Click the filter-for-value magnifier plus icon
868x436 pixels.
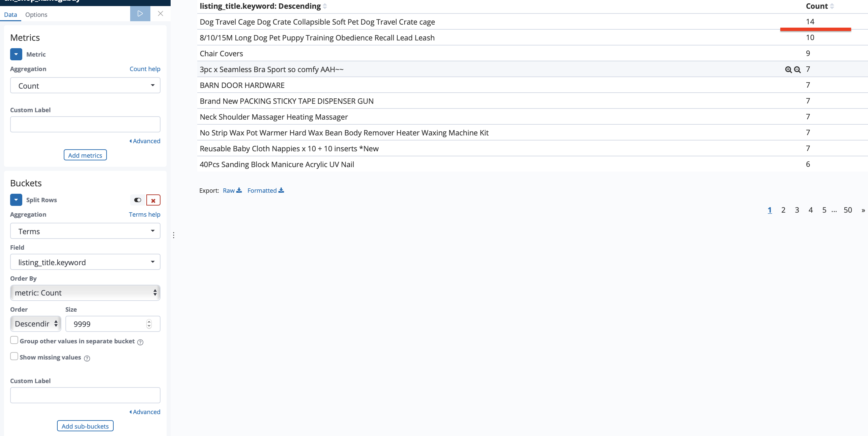[x=788, y=70]
